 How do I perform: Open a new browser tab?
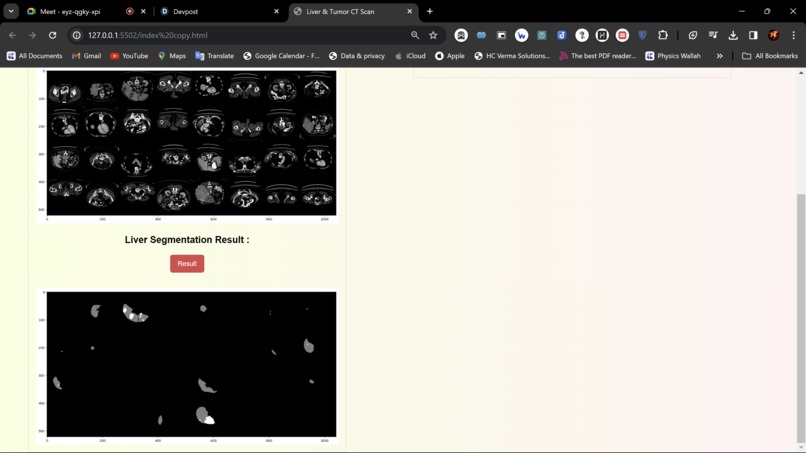click(430, 11)
